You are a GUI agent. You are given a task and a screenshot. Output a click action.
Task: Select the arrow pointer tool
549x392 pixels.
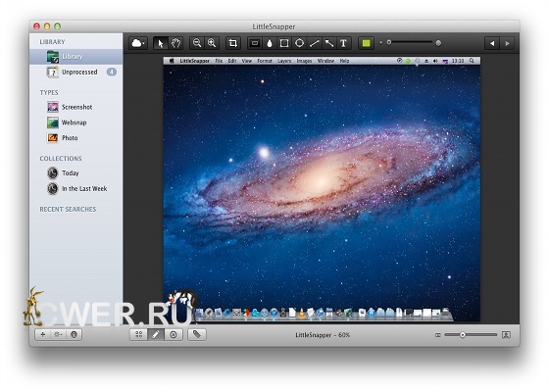pyautogui.click(x=161, y=43)
